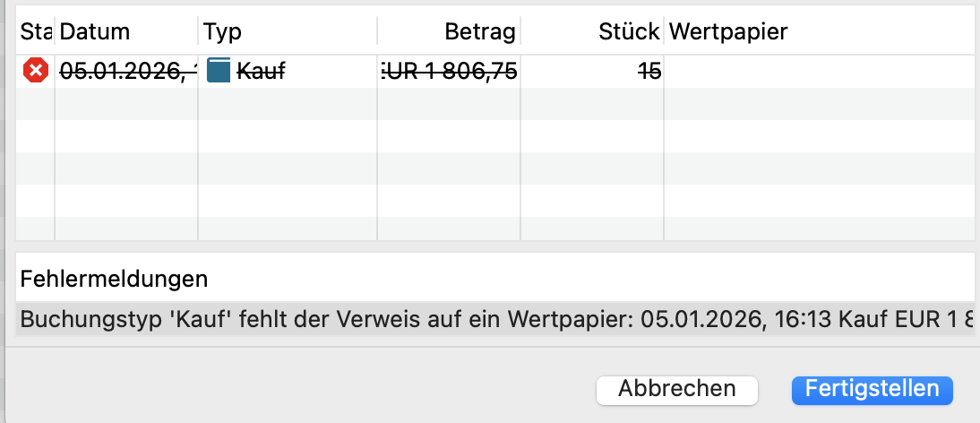This screenshot has width=980, height=423.
Task: Click the Fehlermeldungen heading
Action: click(x=114, y=279)
